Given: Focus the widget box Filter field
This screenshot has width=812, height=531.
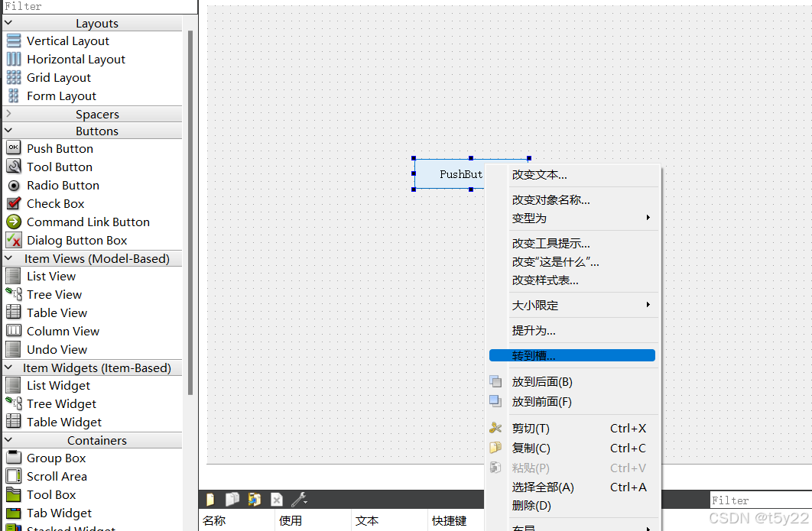Looking at the screenshot, I should coord(99,6).
